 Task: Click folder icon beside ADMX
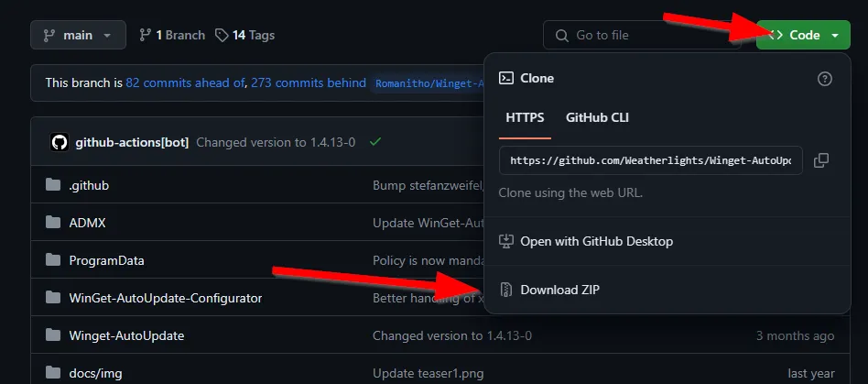point(53,222)
